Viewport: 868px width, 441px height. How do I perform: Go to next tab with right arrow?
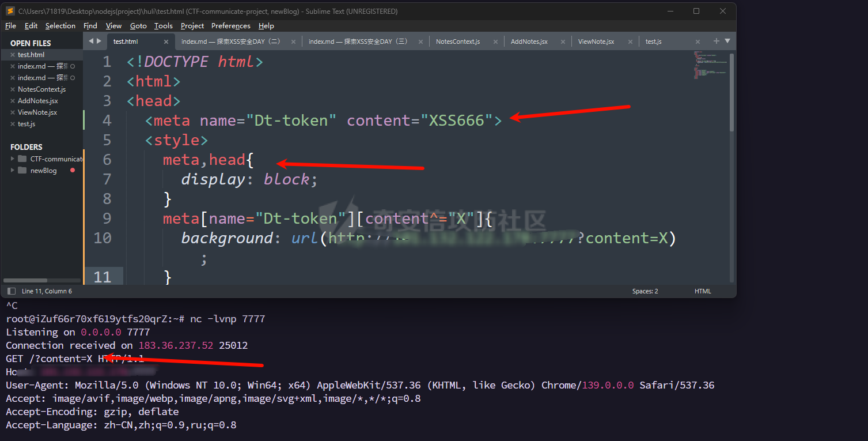tap(99, 41)
